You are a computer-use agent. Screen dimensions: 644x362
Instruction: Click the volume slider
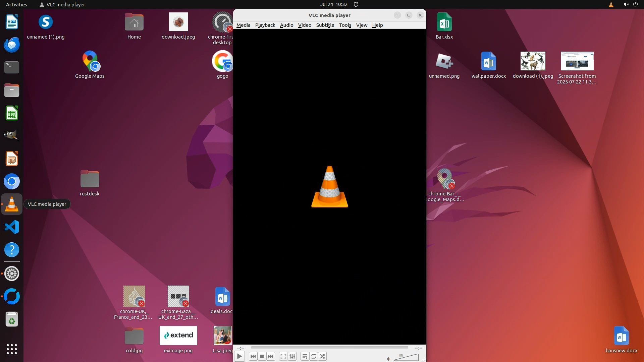[407, 358]
